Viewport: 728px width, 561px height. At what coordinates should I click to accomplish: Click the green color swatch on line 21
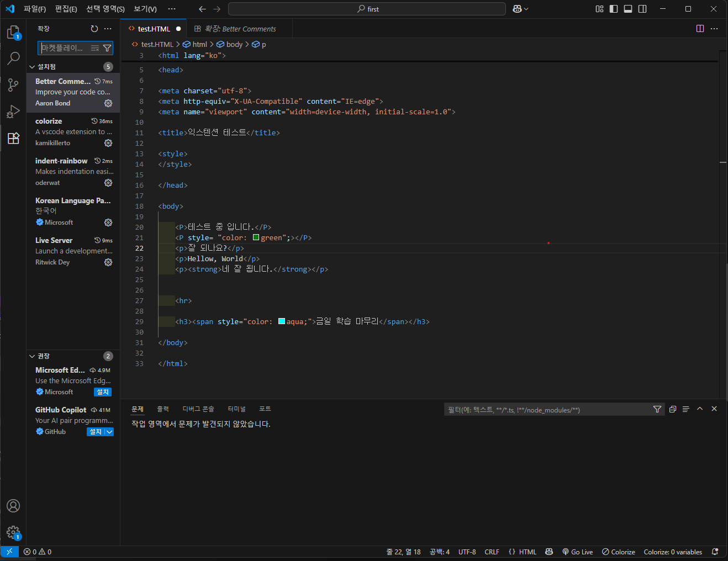255,237
